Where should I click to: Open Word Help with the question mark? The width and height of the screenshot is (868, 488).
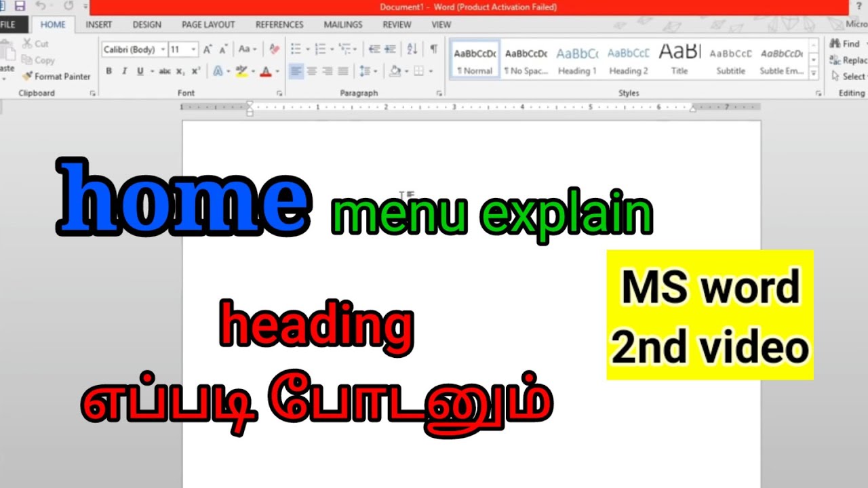coord(859,6)
